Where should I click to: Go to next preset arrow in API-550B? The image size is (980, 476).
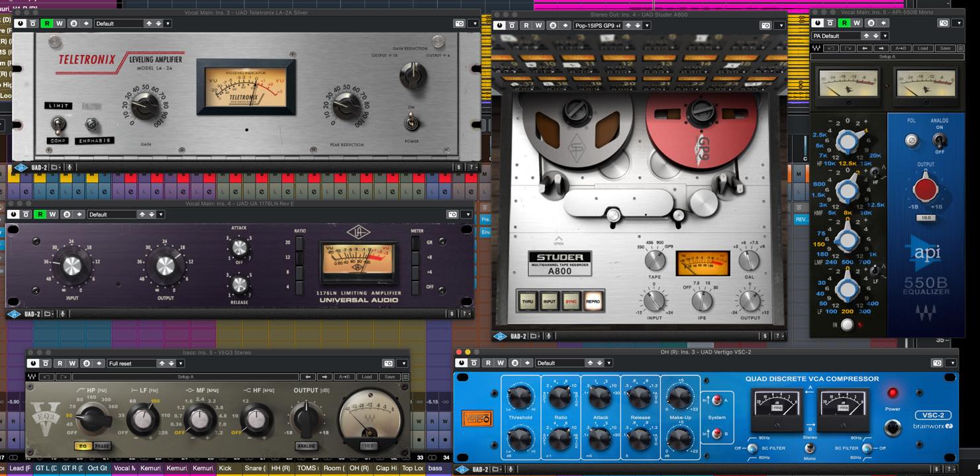tap(881, 48)
